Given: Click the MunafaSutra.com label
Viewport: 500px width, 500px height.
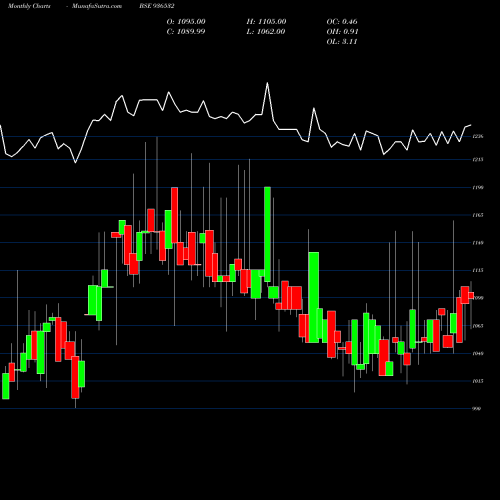Looking at the screenshot, I should point(97,6).
